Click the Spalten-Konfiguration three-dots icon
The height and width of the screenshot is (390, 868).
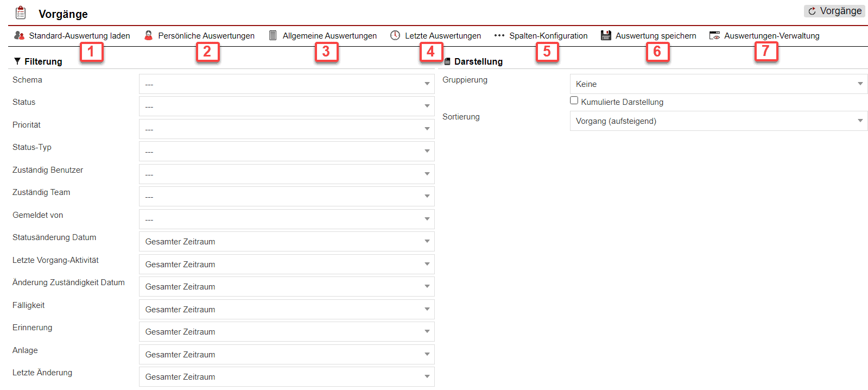pyautogui.click(x=499, y=35)
